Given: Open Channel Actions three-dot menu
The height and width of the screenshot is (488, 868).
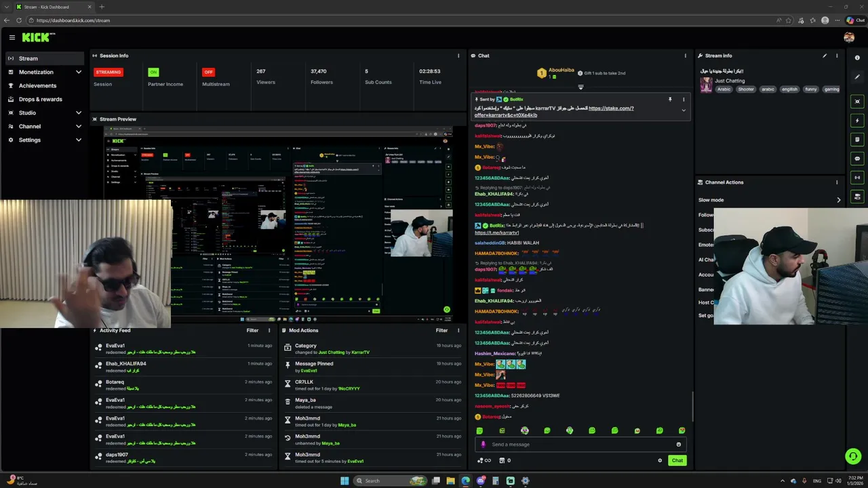Looking at the screenshot, I should (837, 182).
